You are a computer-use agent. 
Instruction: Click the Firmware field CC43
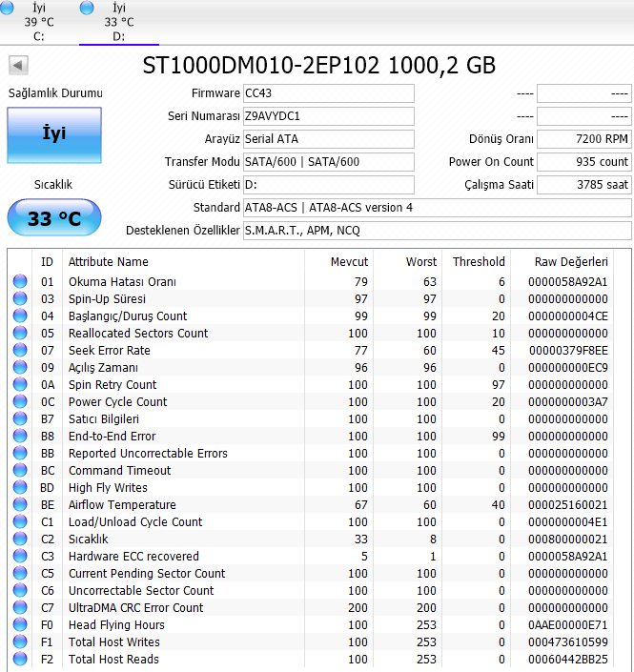[x=329, y=93]
